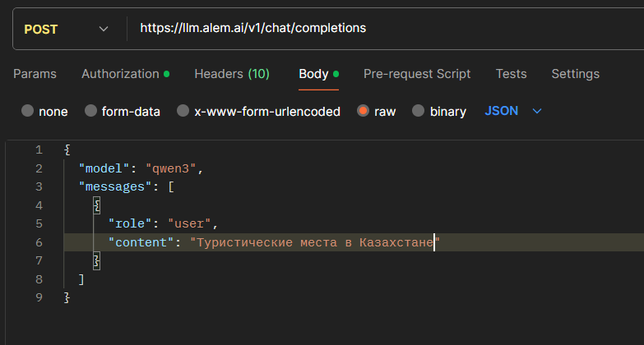Click the chevron next to JSON
This screenshot has height=345, width=644.
pos(538,111)
